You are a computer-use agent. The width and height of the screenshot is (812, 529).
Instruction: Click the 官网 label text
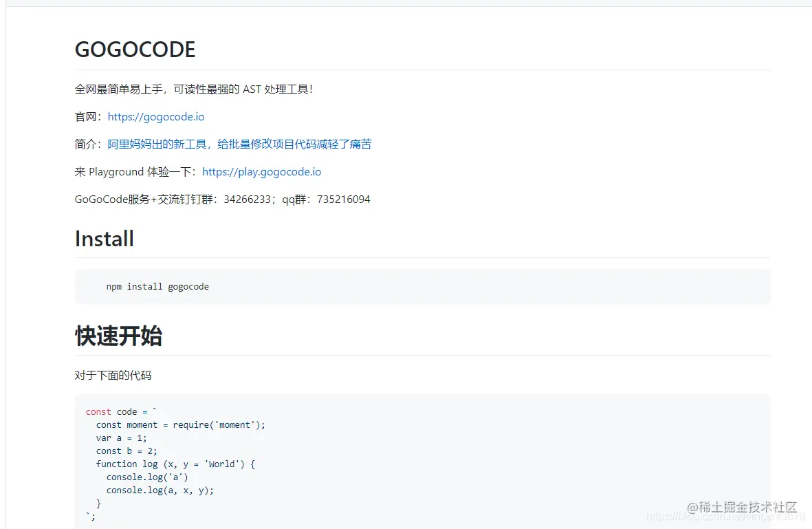84,116
